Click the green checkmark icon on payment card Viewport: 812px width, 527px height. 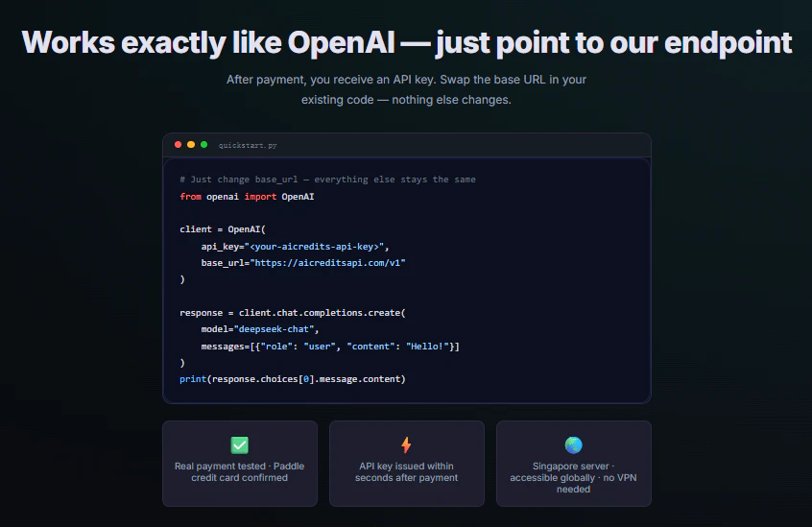click(239, 444)
